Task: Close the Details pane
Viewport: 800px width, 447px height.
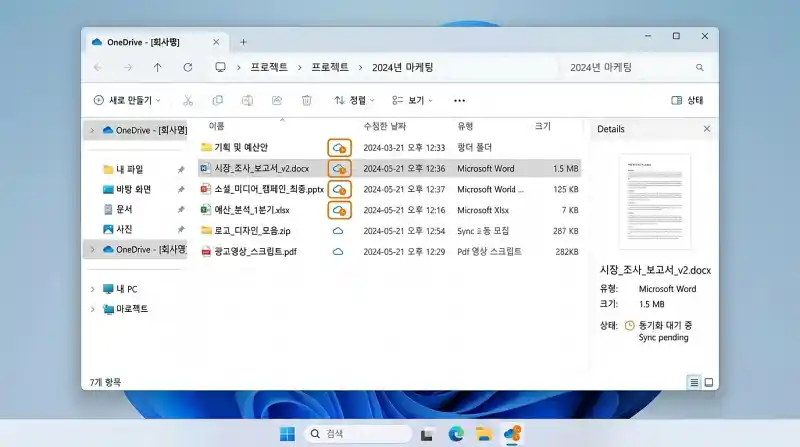Action: [707, 129]
